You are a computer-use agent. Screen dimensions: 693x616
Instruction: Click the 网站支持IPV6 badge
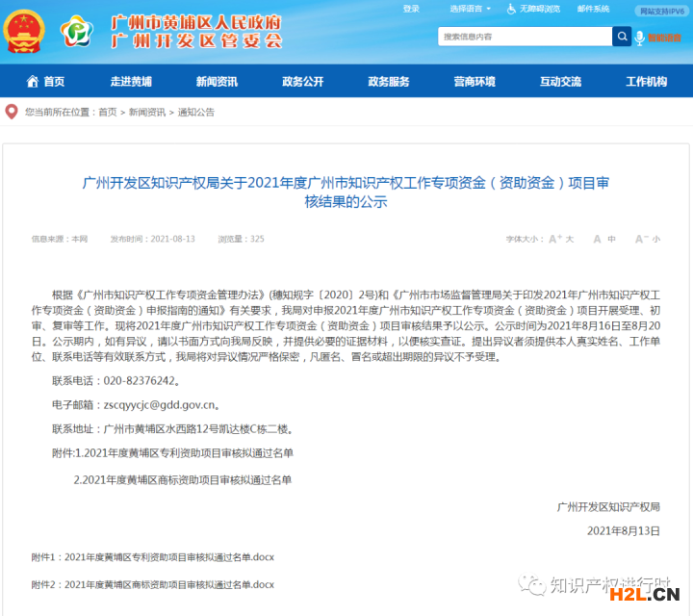(662, 11)
